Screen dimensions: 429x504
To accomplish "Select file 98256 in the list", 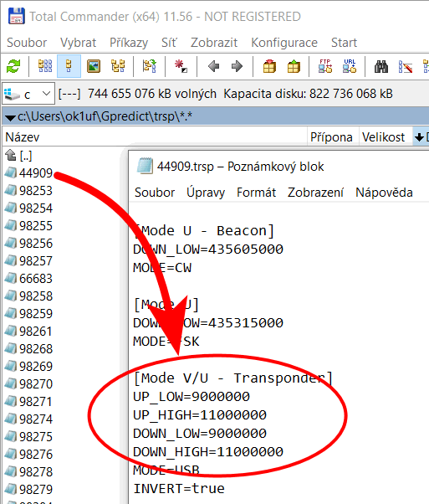I will [x=36, y=244].
